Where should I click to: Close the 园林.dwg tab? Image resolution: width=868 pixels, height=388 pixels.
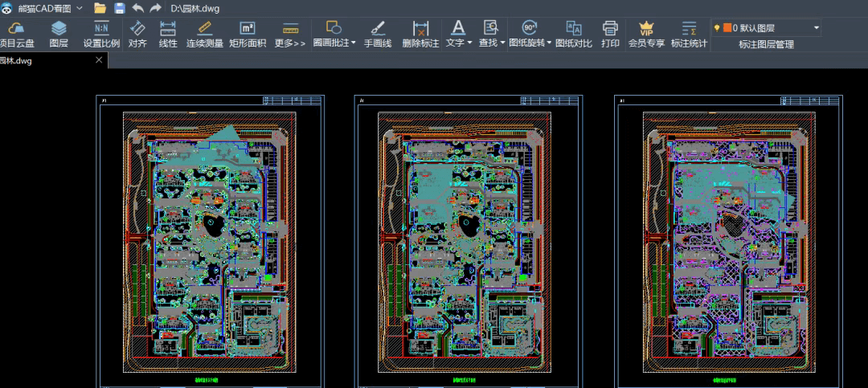point(99,60)
